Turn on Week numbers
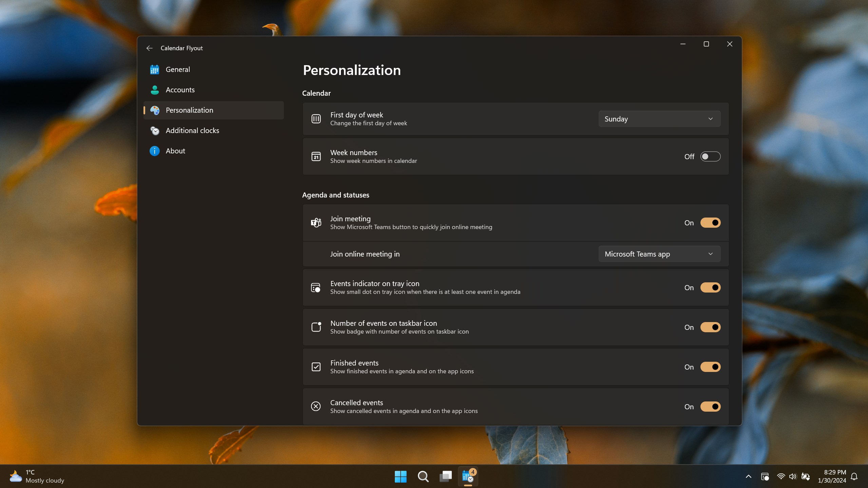 click(x=710, y=156)
